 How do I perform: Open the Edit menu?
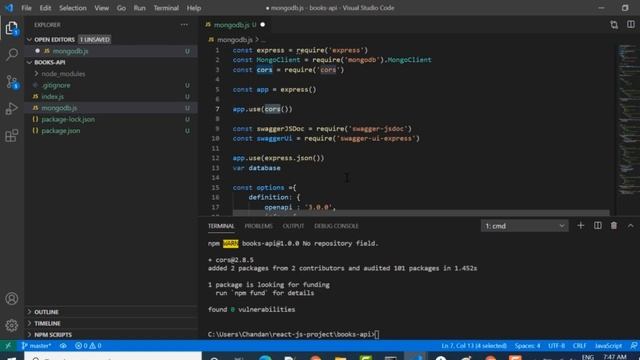click(x=45, y=8)
